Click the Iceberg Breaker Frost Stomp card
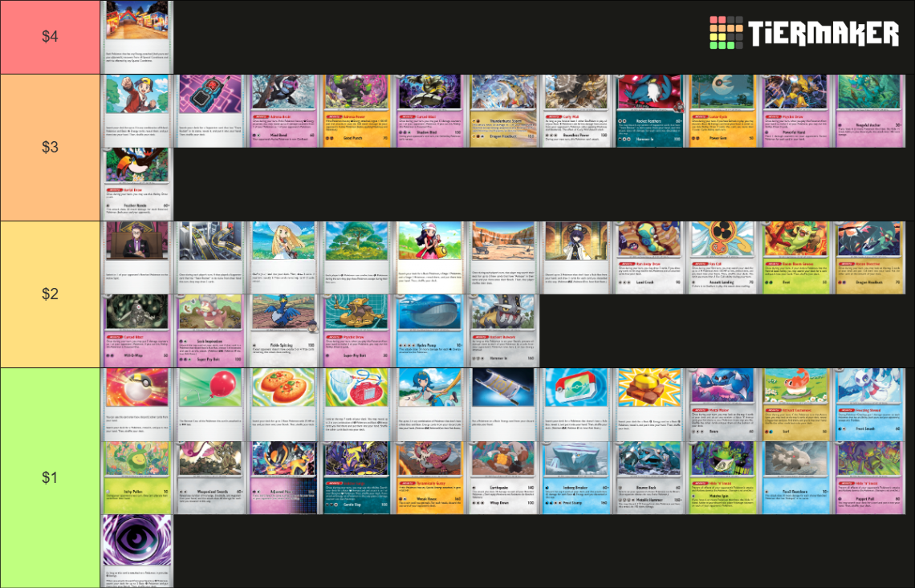Viewport: 915px width, 588px height. (x=576, y=478)
